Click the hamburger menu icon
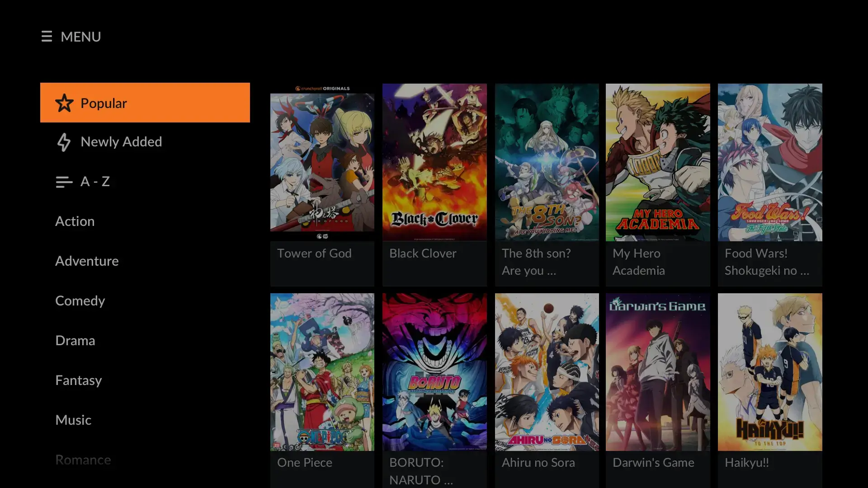This screenshot has height=488, width=868. click(47, 36)
